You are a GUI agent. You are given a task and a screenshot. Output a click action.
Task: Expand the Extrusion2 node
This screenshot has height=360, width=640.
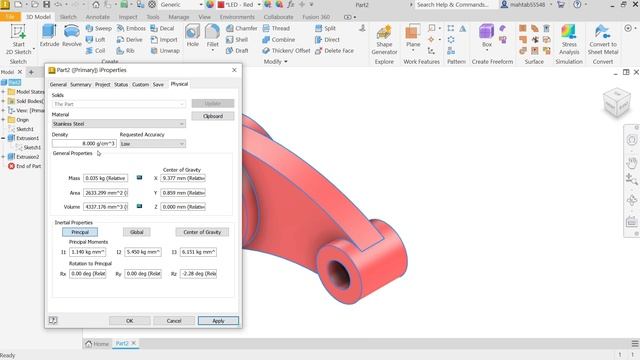[x=3, y=157]
